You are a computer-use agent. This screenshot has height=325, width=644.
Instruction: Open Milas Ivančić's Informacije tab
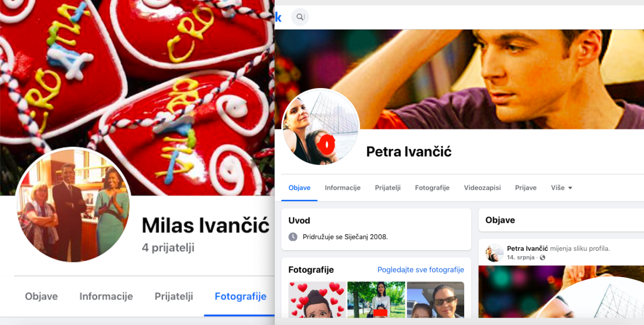[x=106, y=297]
